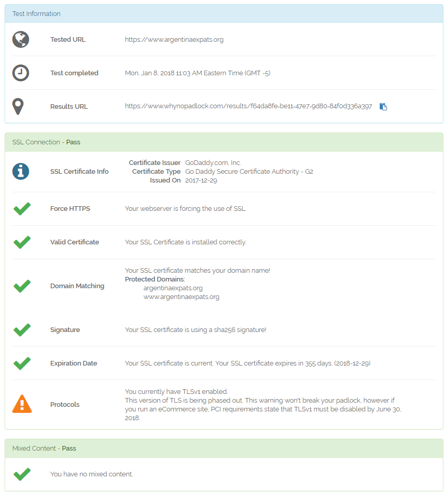The width and height of the screenshot is (448, 497).
Task: Click the Mixed Content - Pass header
Action: point(224,448)
